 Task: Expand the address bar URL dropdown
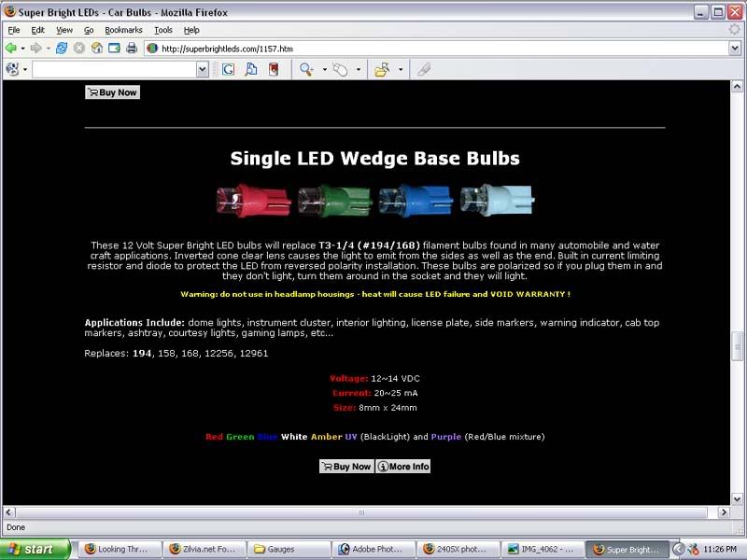coord(735,49)
